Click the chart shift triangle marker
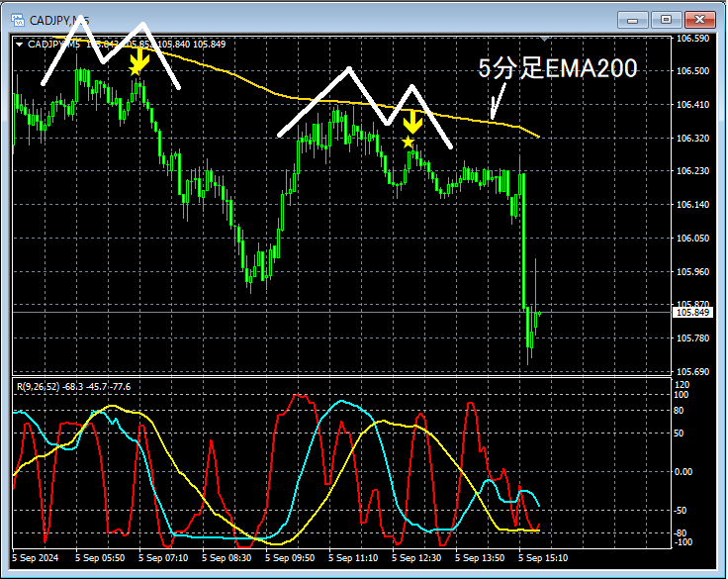 [x=544, y=39]
